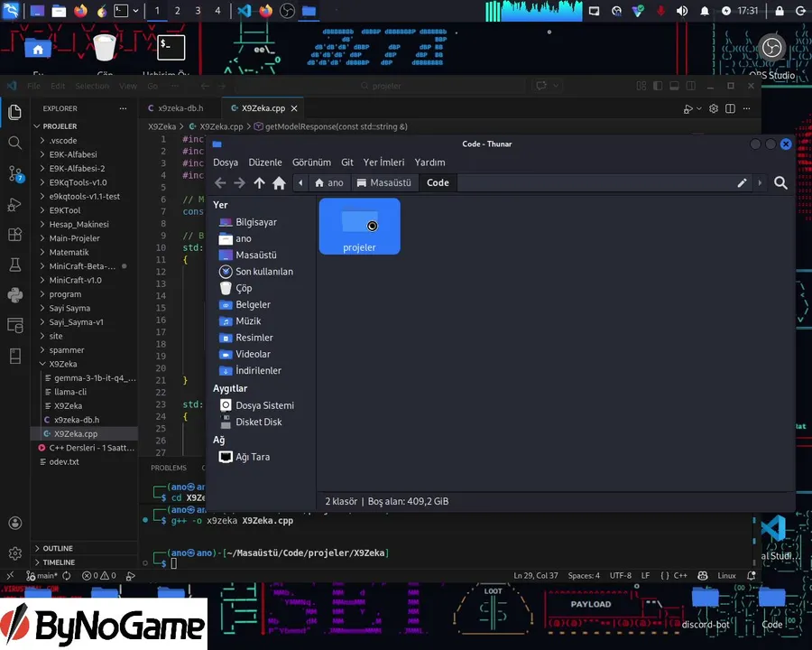
Task: Select İndirilenler in Thunar sidebar
Action: pyautogui.click(x=258, y=371)
